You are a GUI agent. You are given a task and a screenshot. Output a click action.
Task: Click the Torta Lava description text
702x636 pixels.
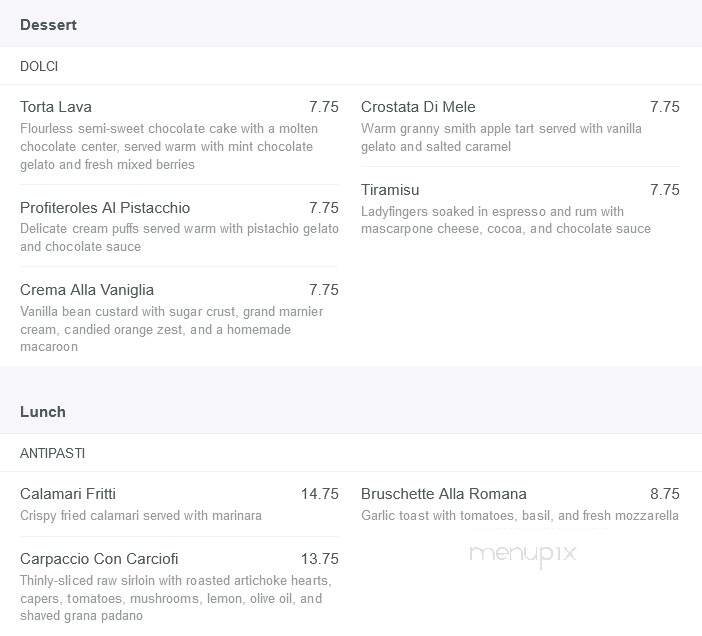[x=169, y=147]
